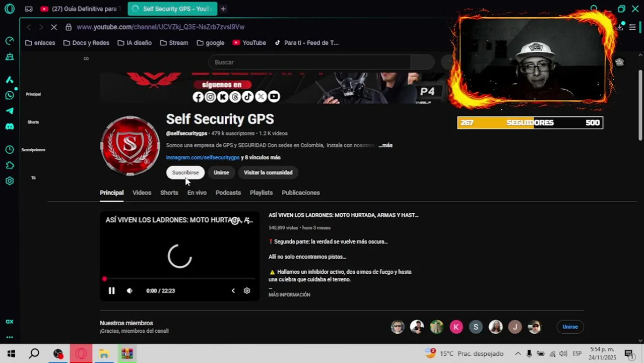
Task: Switch to the Guía Definitiva browser tab
Action: (81, 9)
